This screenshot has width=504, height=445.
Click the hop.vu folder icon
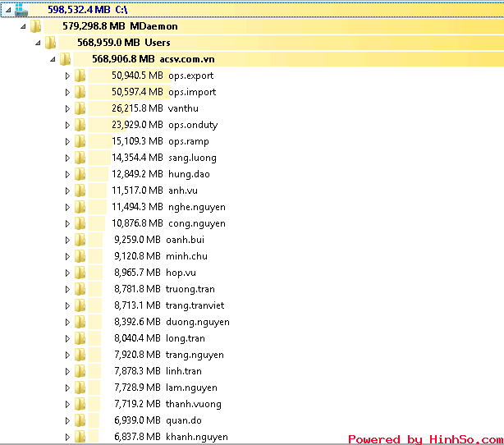[80, 273]
